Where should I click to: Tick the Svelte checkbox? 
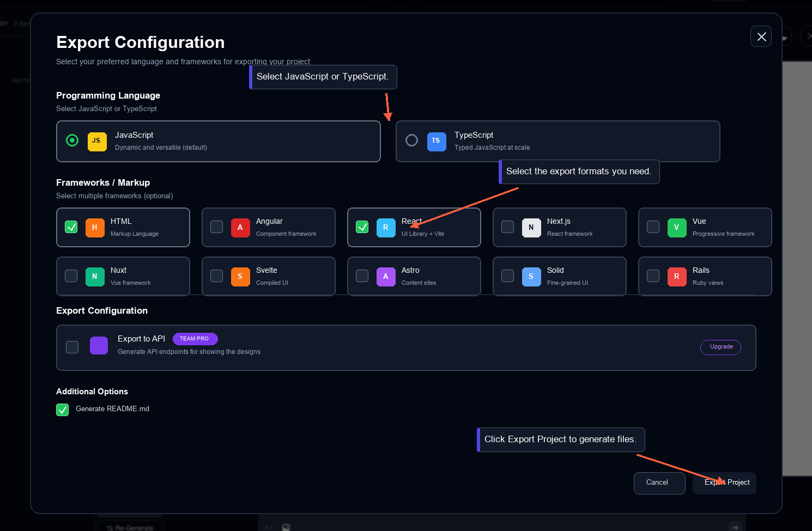pos(217,276)
